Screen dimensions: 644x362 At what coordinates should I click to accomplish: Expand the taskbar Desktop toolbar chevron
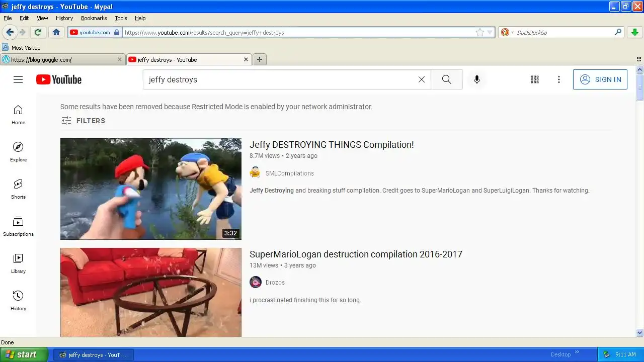click(x=577, y=352)
